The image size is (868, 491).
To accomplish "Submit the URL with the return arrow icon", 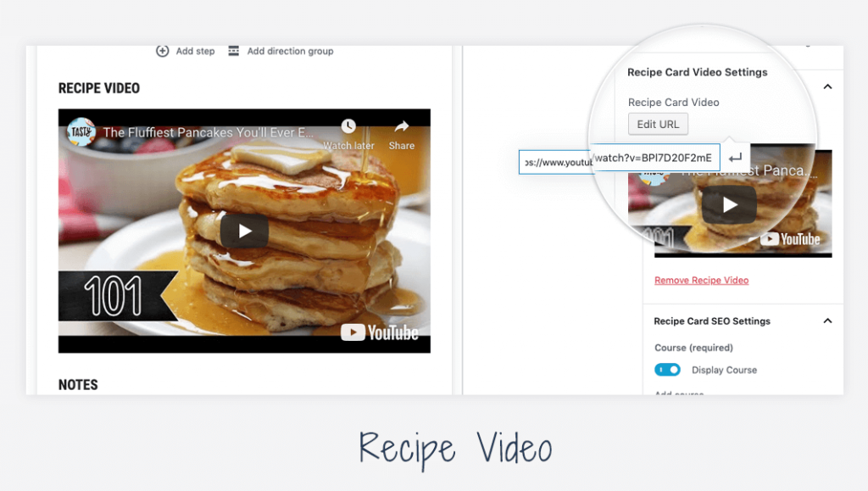I will [x=735, y=159].
